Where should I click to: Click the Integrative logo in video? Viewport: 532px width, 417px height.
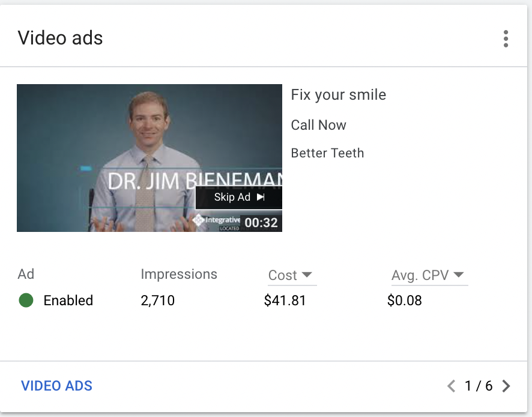pyautogui.click(x=216, y=221)
